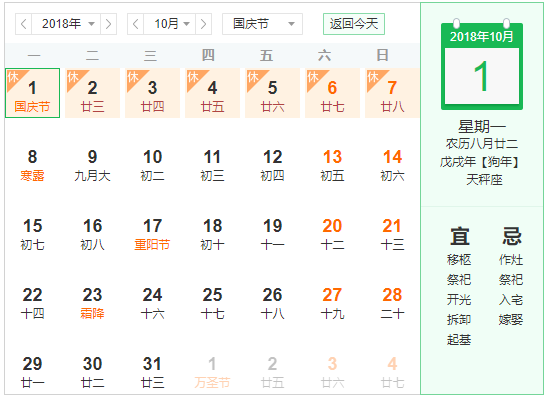Select October 19 十一 date

(x=273, y=235)
